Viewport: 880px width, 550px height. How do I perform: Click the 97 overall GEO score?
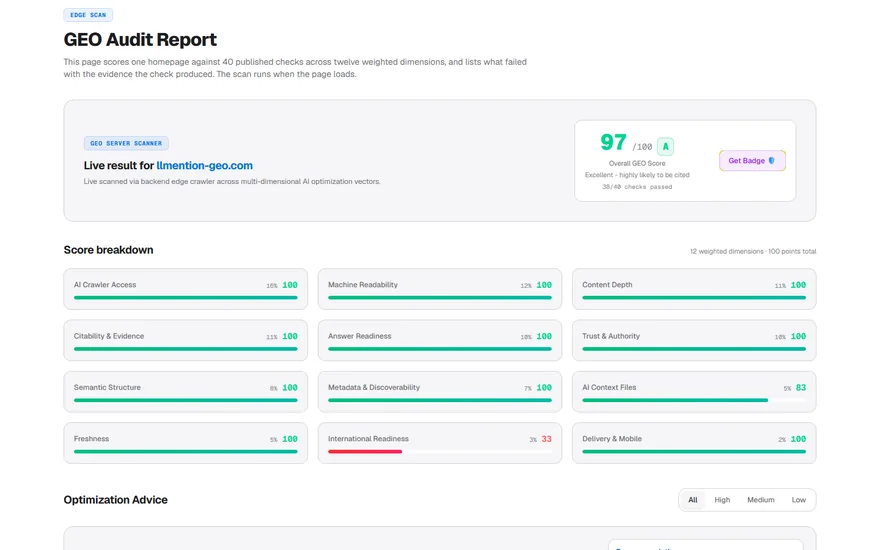click(x=613, y=143)
